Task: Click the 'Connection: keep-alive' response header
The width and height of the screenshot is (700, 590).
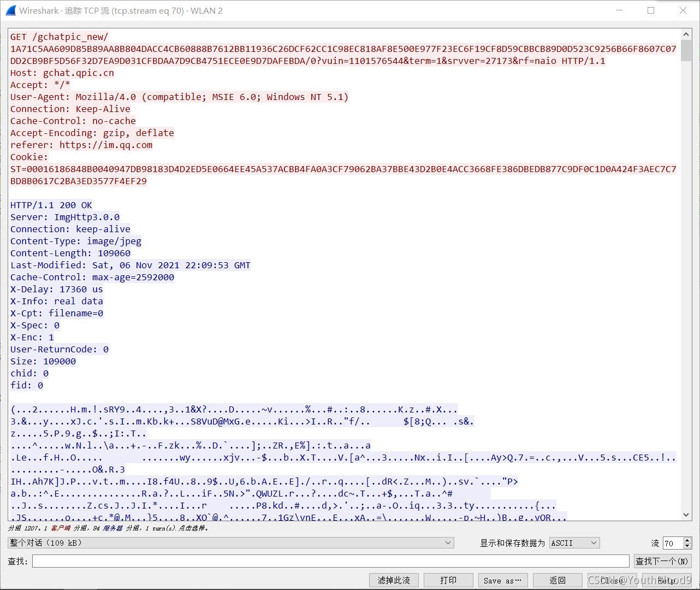Action: tap(70, 229)
